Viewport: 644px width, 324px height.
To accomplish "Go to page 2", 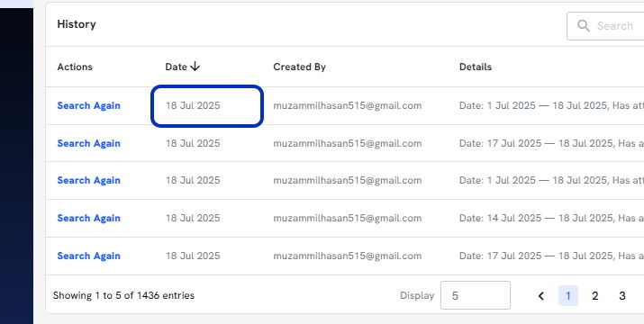I will [x=594, y=296].
